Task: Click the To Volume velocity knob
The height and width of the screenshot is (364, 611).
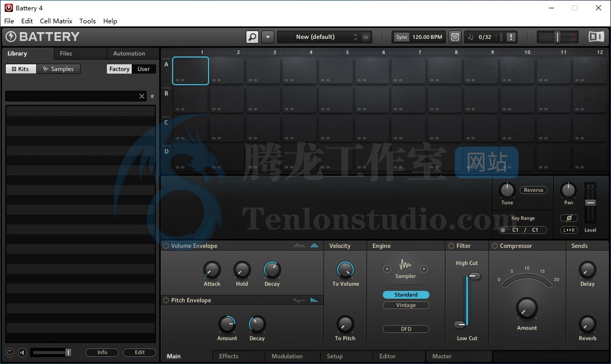Action: 345,270
